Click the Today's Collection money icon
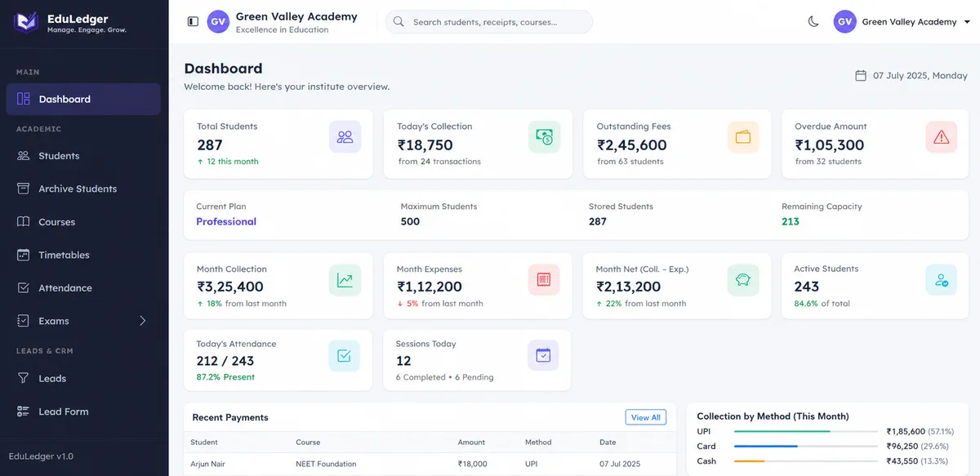The width and height of the screenshot is (980, 476). (x=544, y=137)
